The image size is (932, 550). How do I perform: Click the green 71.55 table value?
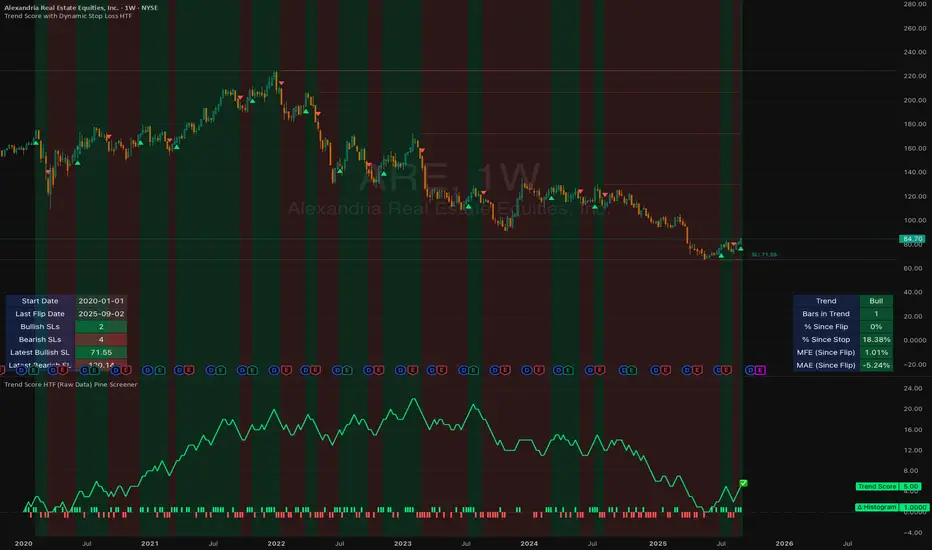coord(101,353)
